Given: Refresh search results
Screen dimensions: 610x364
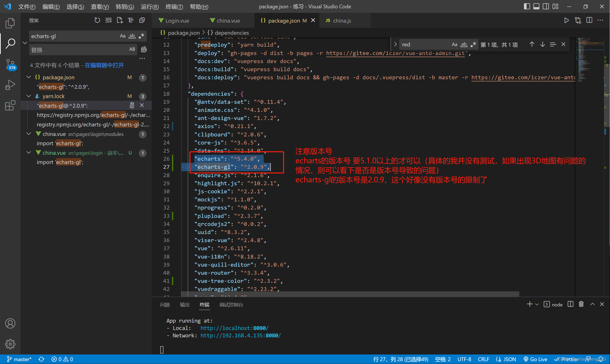Looking at the screenshot, I should click(97, 20).
